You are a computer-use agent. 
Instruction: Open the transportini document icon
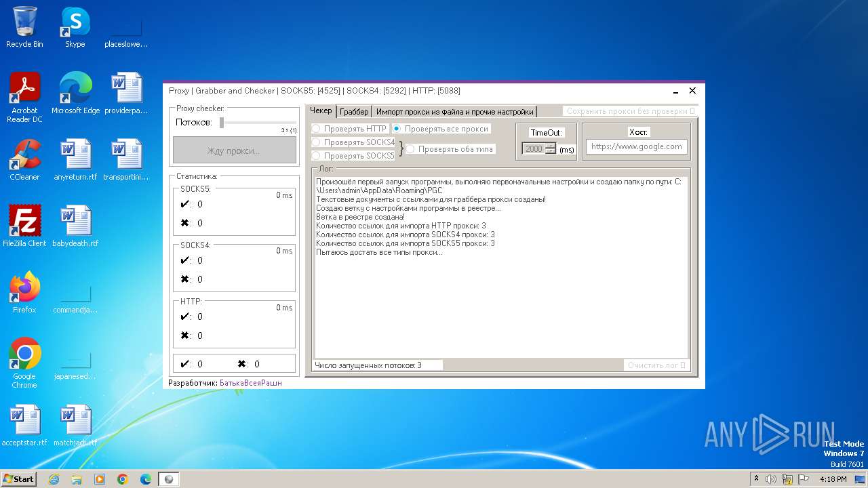pyautogui.click(x=126, y=159)
